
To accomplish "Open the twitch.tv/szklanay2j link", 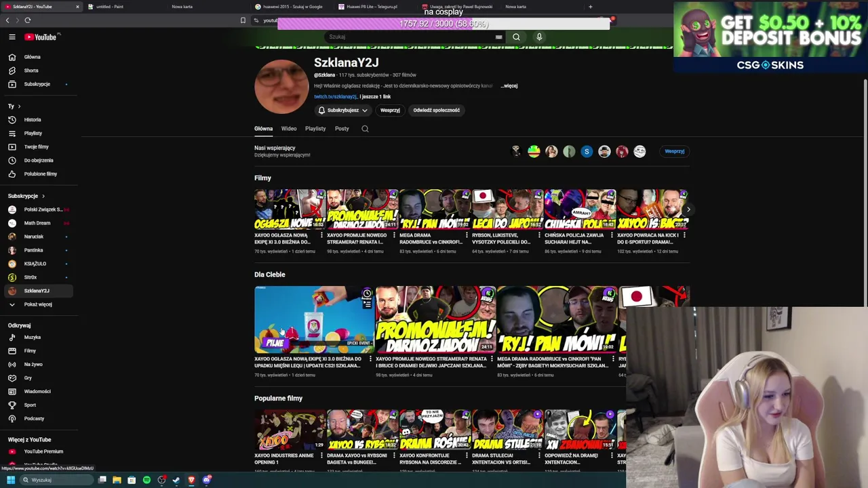I will tap(335, 97).
